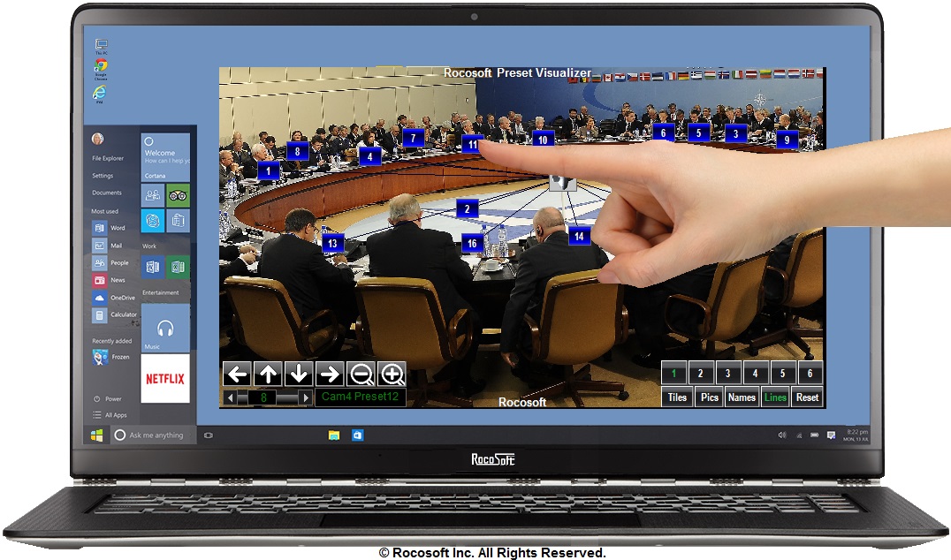This screenshot has width=951, height=560.
Task: Select preset marker 7 on the camera view
Action: point(413,138)
